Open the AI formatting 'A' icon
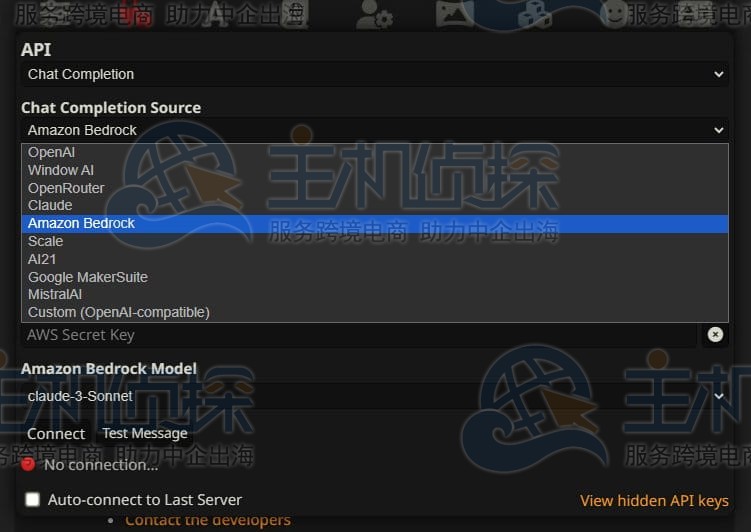Screen dimensions: 751x532 point(216,14)
